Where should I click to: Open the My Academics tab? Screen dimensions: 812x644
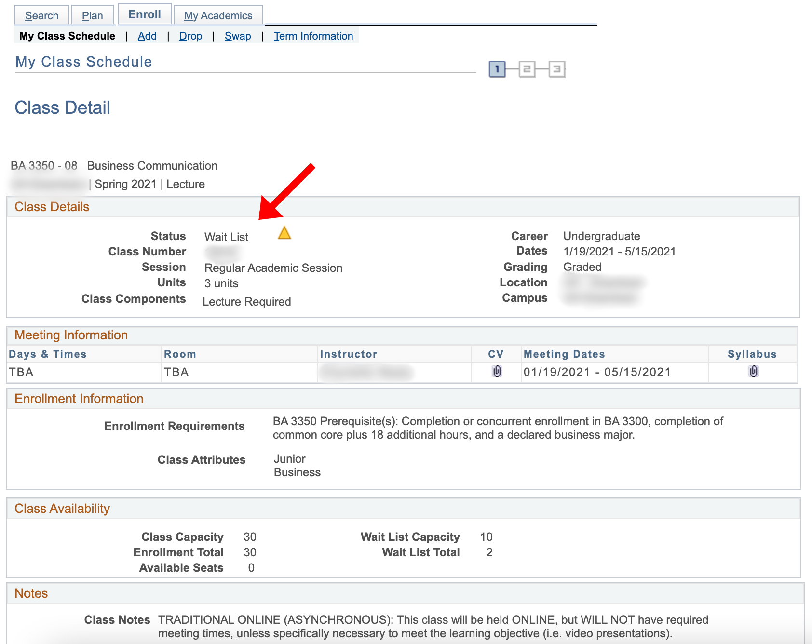coord(218,15)
